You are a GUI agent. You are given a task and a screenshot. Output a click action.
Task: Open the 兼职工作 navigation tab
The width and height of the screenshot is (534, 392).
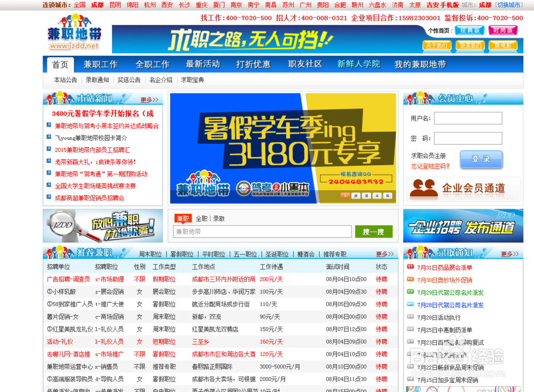tap(100, 64)
